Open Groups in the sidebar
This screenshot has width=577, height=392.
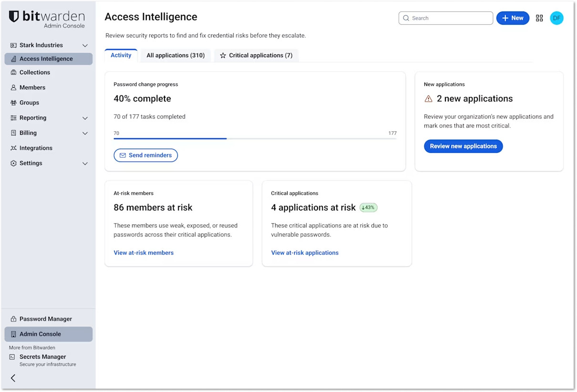(29, 102)
